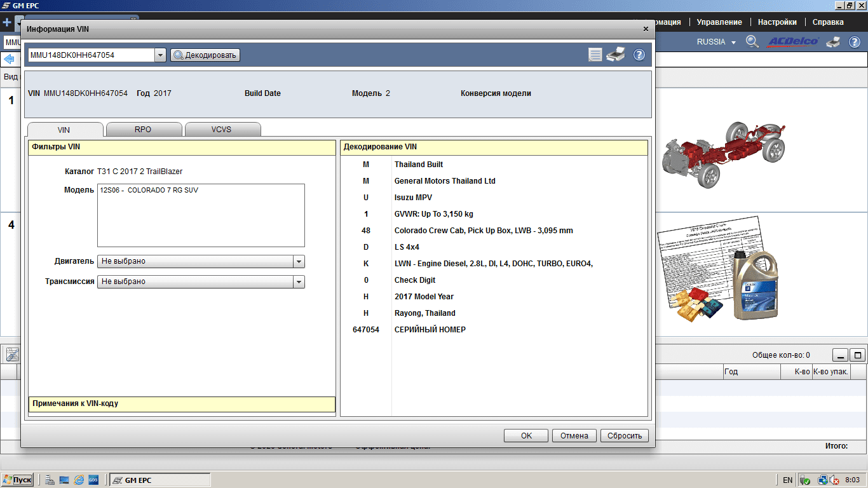This screenshot has height=488, width=868.
Task: Expand the Двигатель dropdown
Action: (x=299, y=261)
